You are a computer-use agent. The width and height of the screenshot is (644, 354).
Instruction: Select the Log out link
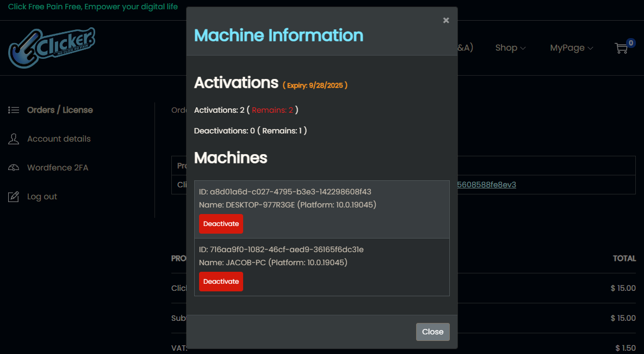click(42, 197)
